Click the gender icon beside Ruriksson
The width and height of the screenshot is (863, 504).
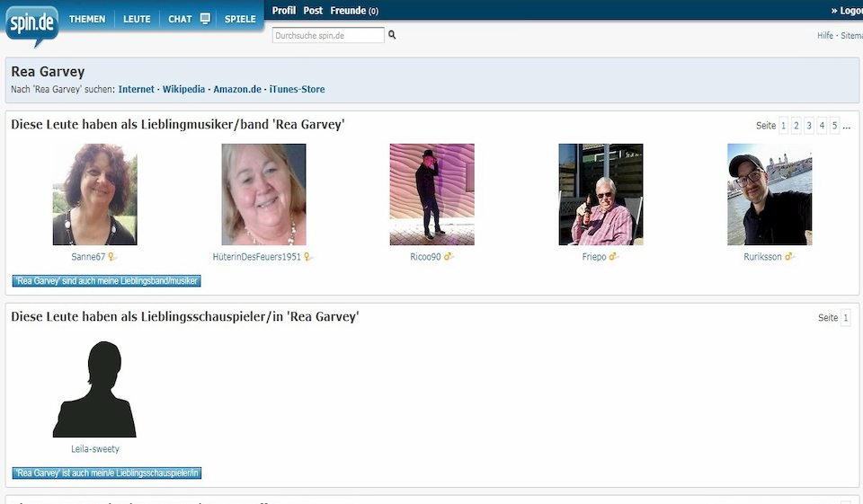click(790, 257)
